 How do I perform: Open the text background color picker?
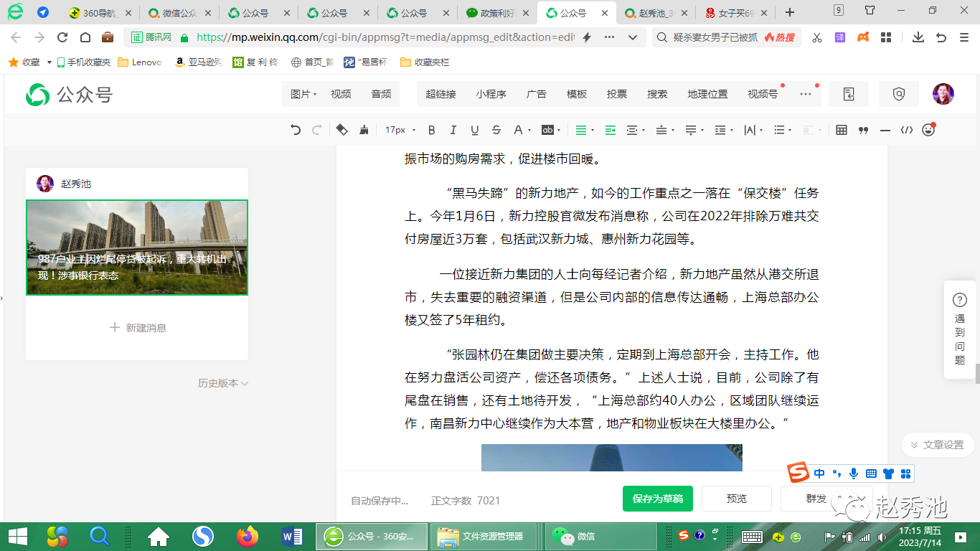click(x=550, y=130)
